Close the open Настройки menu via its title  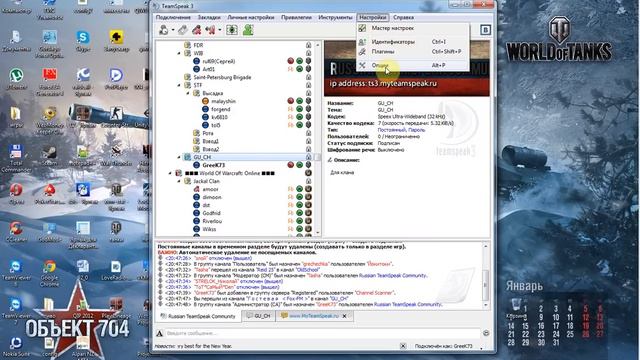[x=373, y=18]
